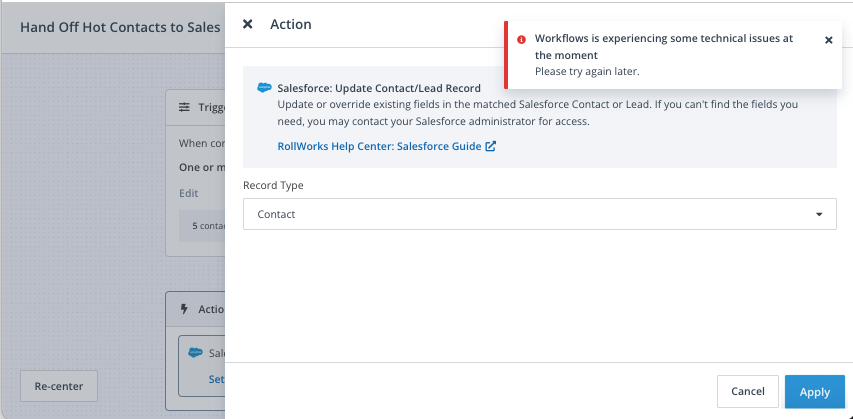
Task: Click the Salesforce icon in the workflow Action card
Action: pos(196,353)
